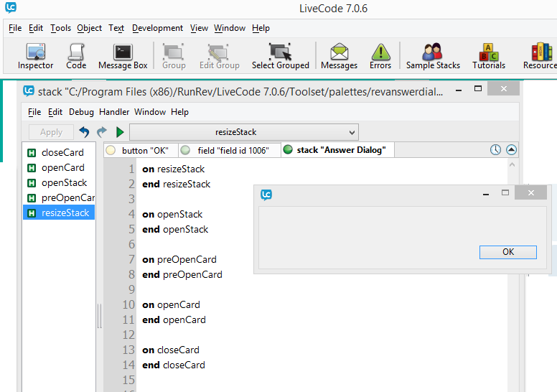Viewport: 557px width, 392px height.
Task: Show the Errors panel
Action: point(380,56)
